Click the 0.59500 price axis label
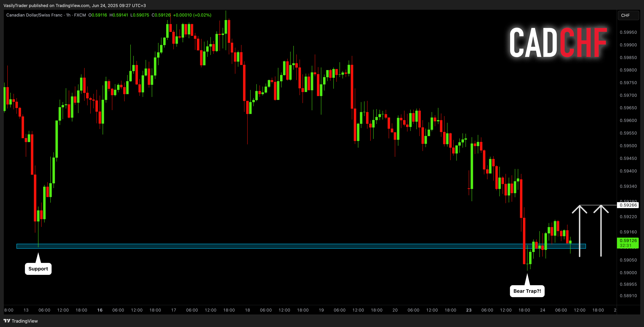This screenshot has width=644, height=327. pyautogui.click(x=628, y=146)
